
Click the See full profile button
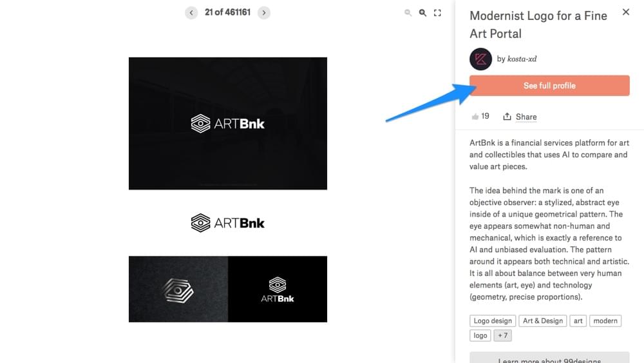tap(549, 86)
